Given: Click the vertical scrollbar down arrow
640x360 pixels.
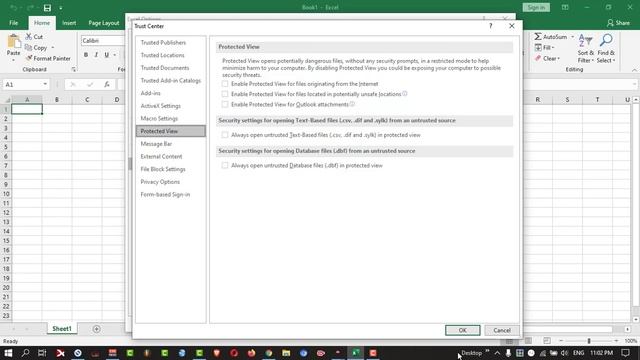Looking at the screenshot, I should 636,320.
